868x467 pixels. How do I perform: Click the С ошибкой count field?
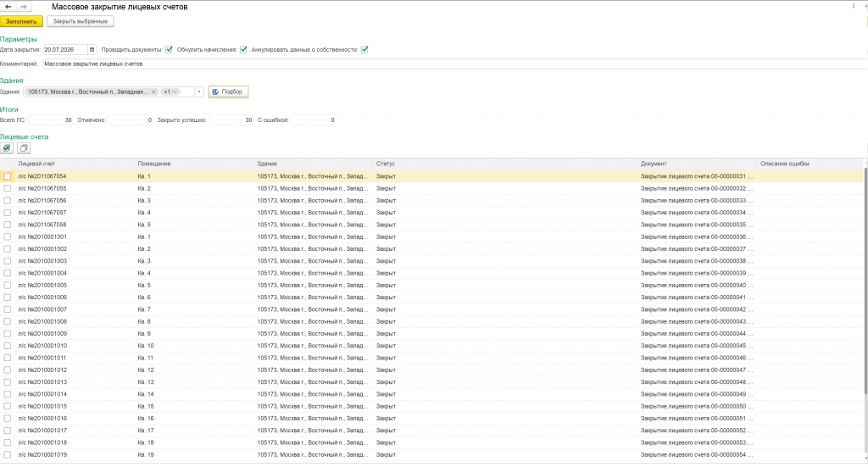point(314,120)
